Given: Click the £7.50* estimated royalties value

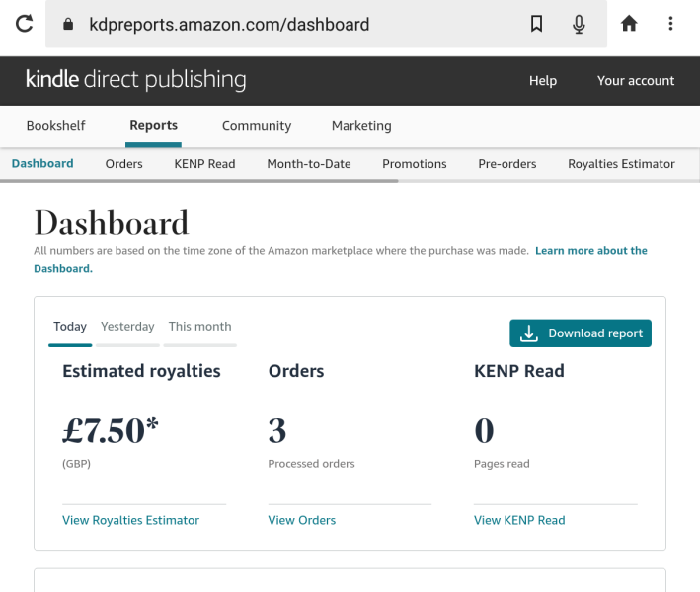Looking at the screenshot, I should click(111, 431).
